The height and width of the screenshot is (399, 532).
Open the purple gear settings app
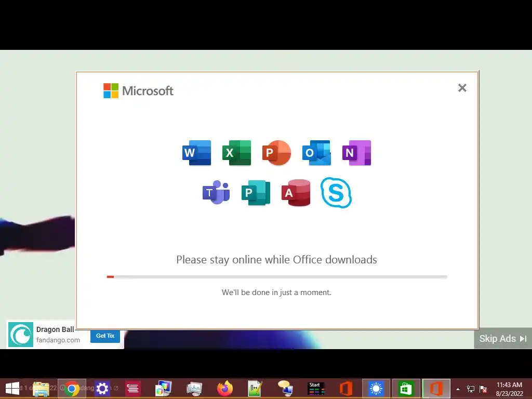(x=102, y=389)
